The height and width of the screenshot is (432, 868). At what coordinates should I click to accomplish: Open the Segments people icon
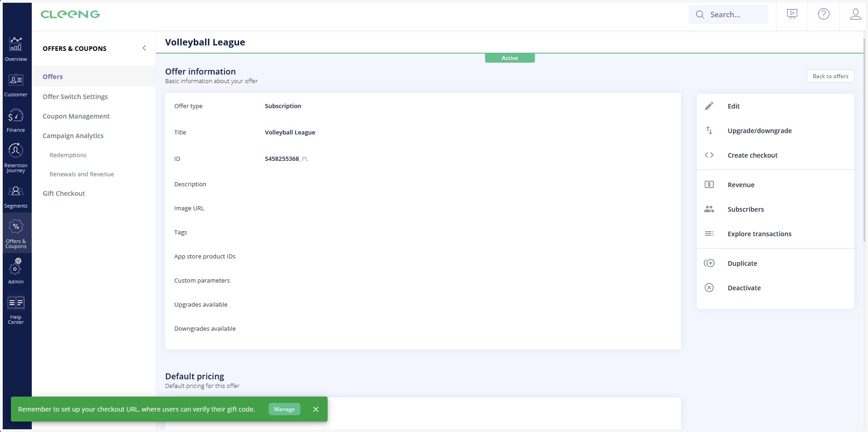16,191
